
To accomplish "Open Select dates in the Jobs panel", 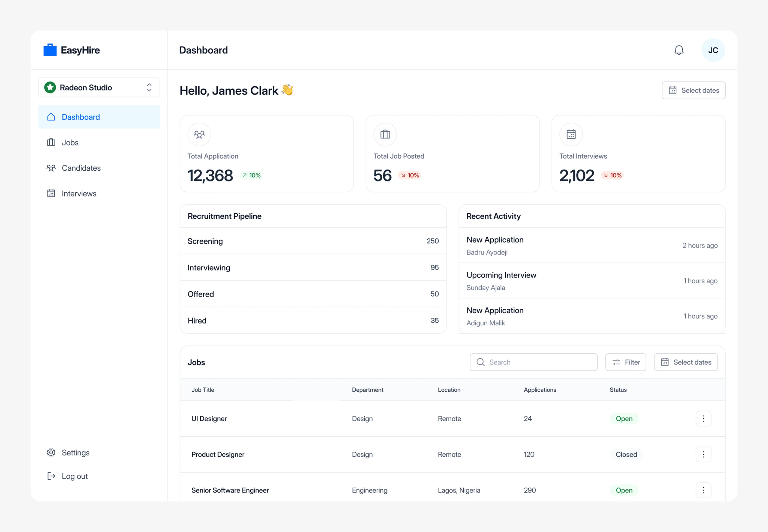I will tap(686, 362).
